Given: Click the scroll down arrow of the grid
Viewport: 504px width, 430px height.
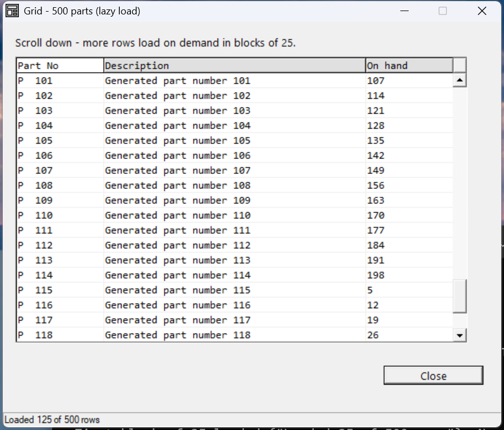Looking at the screenshot, I should pos(460,335).
